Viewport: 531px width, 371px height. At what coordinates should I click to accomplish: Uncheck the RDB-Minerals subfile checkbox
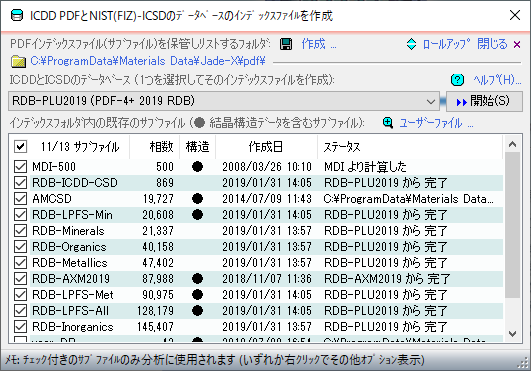20,231
